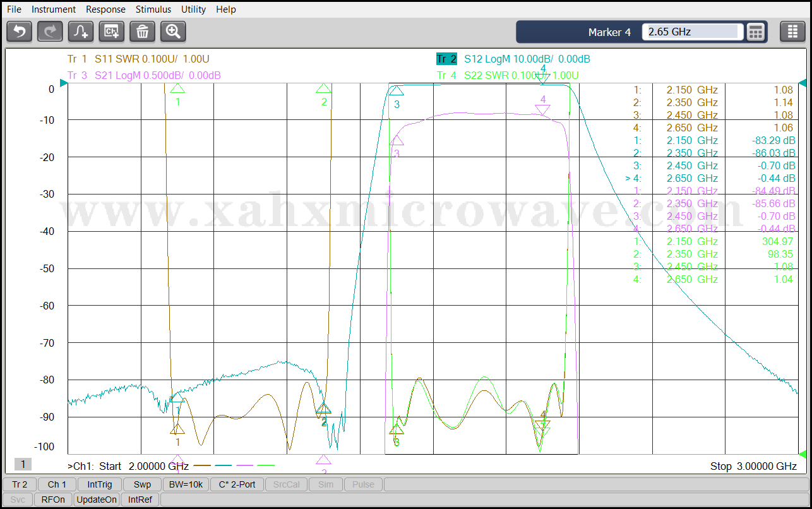Screen dimensions: 812x509
Task: Open the Utility menu
Action: tap(193, 9)
